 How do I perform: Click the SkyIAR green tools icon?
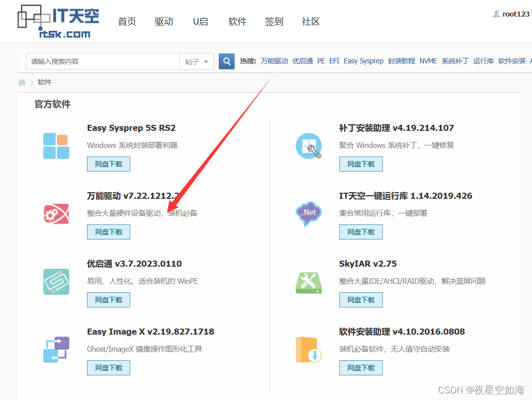(x=308, y=282)
